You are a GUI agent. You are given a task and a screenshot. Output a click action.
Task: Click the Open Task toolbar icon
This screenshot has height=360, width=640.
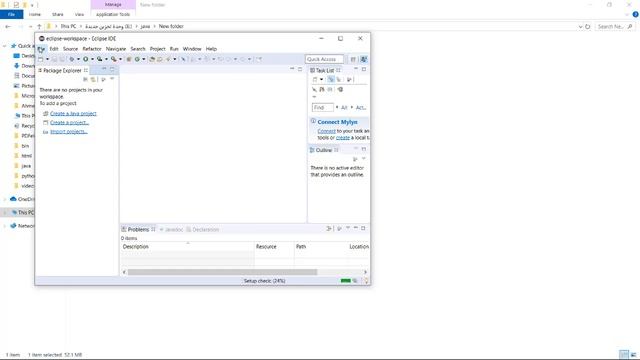click(160, 59)
